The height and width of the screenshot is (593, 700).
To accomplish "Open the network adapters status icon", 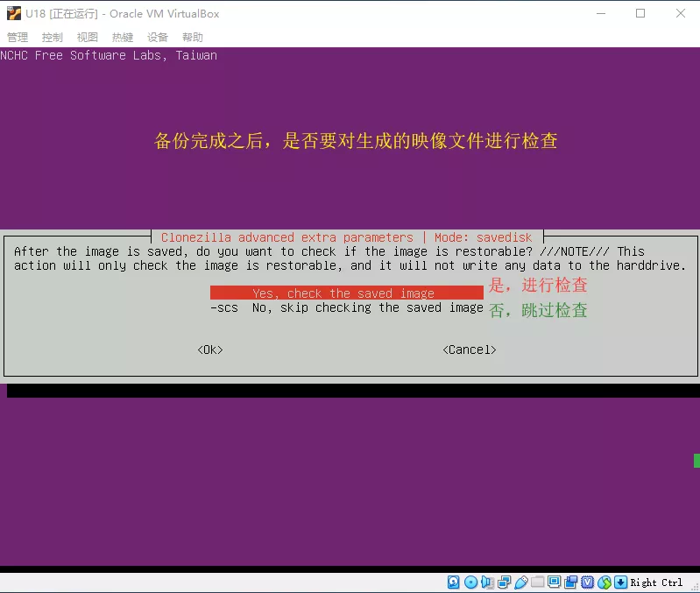I will click(504, 582).
